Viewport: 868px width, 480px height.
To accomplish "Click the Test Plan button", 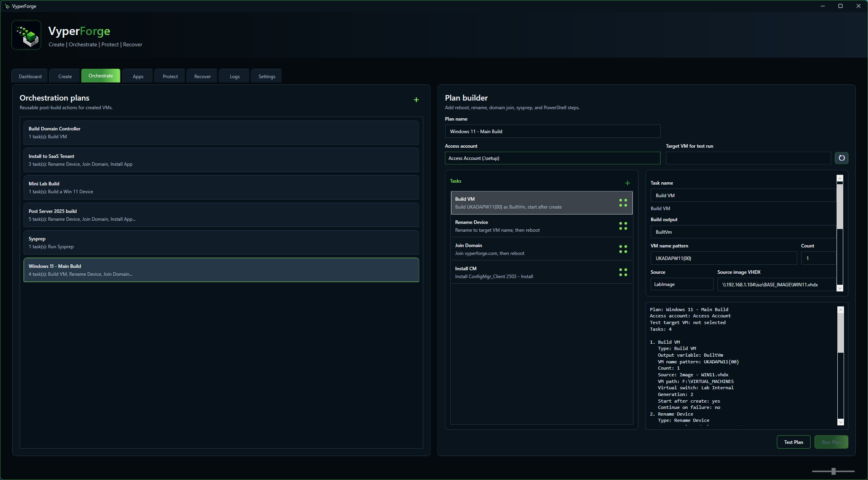I will click(x=793, y=442).
